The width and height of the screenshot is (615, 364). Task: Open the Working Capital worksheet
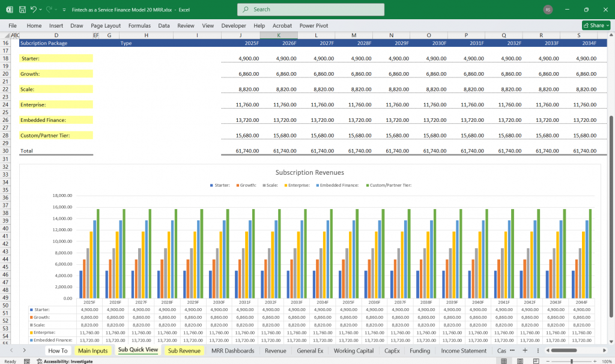click(354, 350)
